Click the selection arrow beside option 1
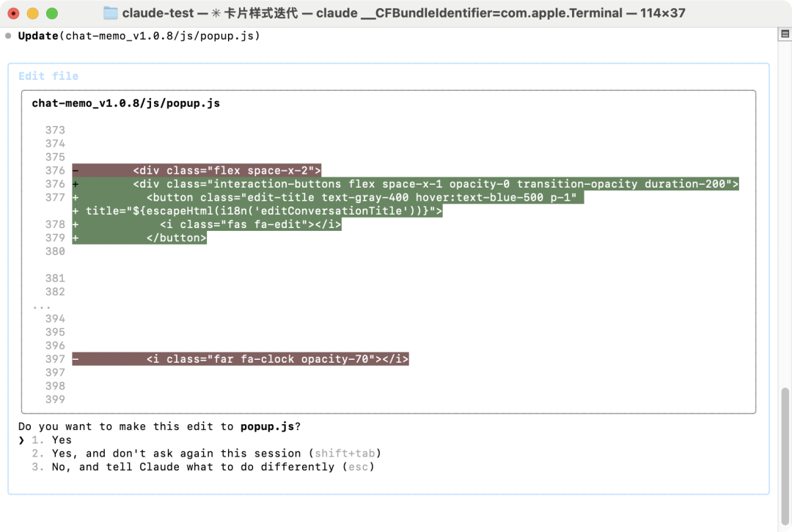 (x=21, y=440)
